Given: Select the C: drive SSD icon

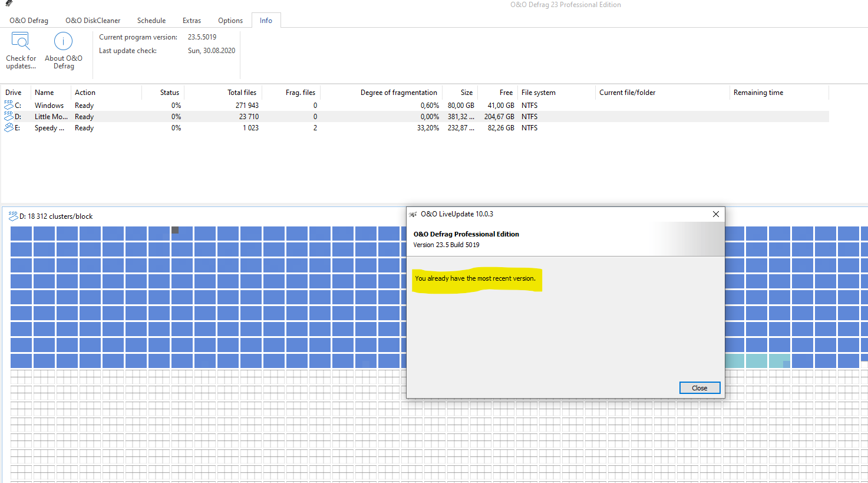Looking at the screenshot, I should tap(8, 105).
